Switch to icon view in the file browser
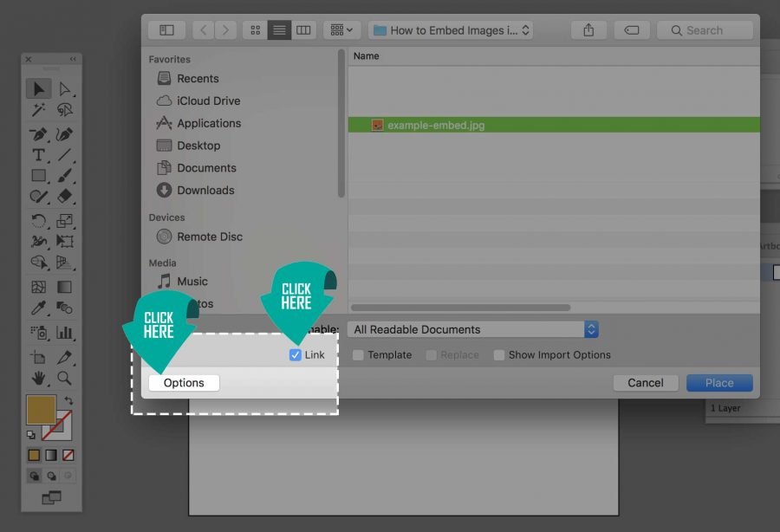780x532 pixels. (254, 29)
